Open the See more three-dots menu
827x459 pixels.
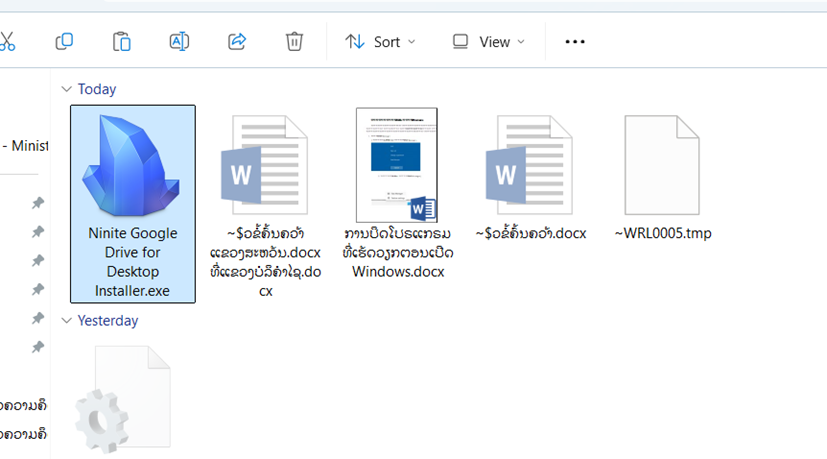(x=575, y=42)
